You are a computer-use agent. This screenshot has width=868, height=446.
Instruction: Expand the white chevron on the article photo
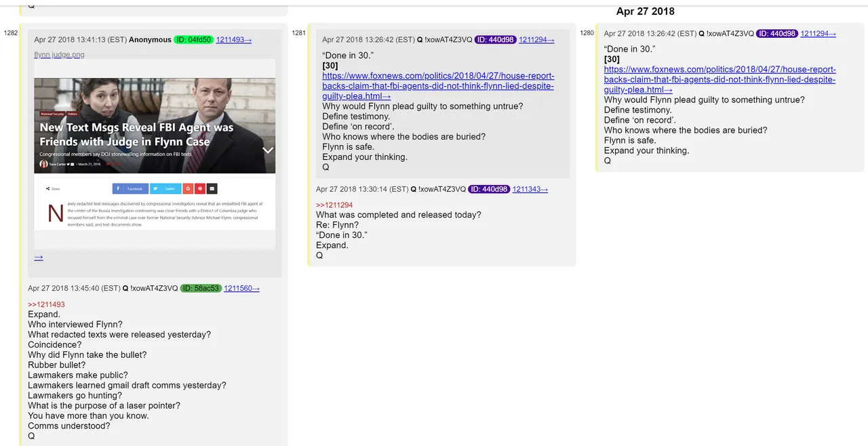tap(268, 150)
